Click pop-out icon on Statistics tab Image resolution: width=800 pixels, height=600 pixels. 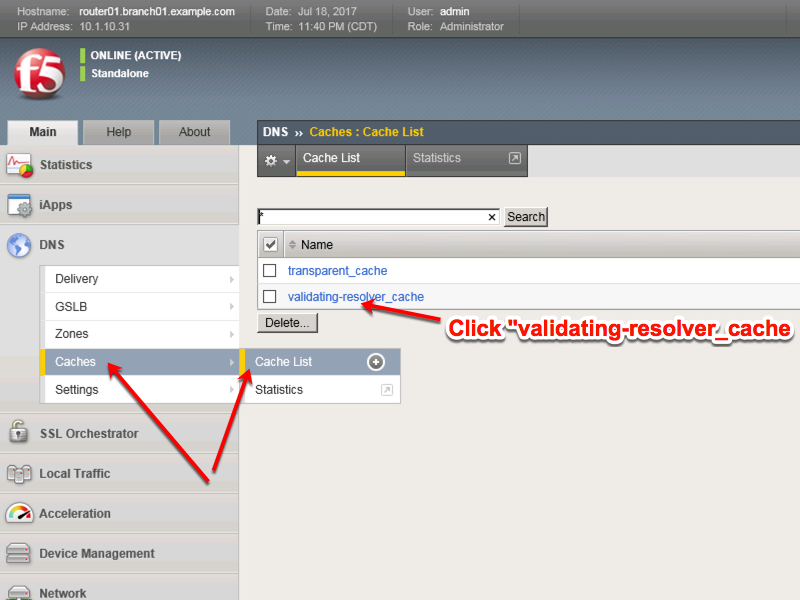[x=515, y=158]
